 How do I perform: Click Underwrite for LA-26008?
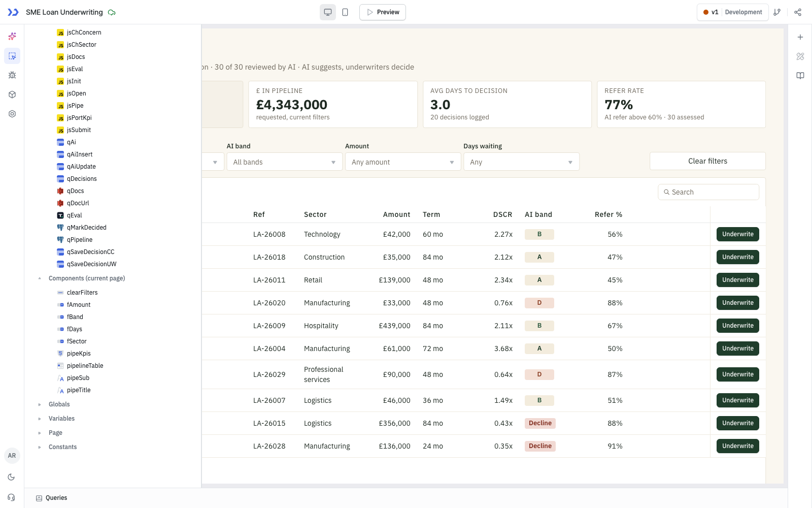click(x=738, y=234)
